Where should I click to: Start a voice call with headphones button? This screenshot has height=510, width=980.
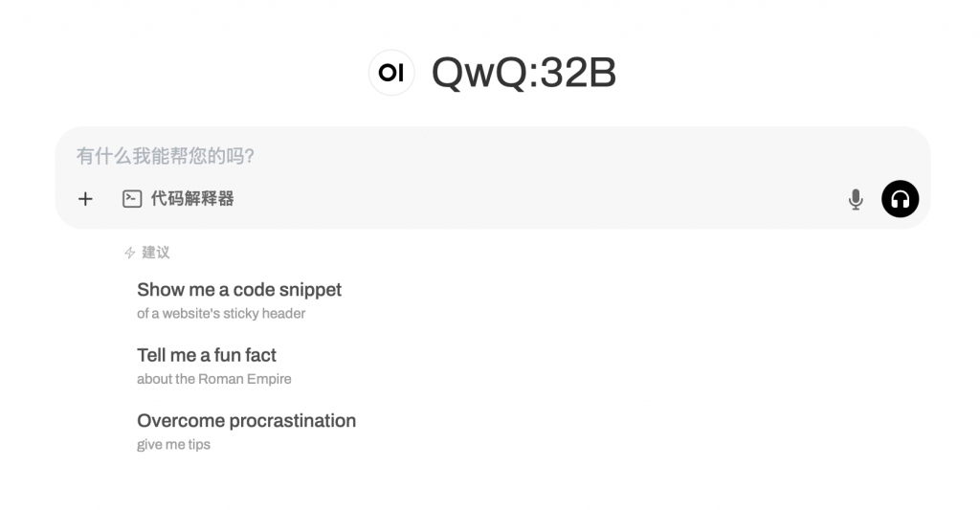point(900,199)
